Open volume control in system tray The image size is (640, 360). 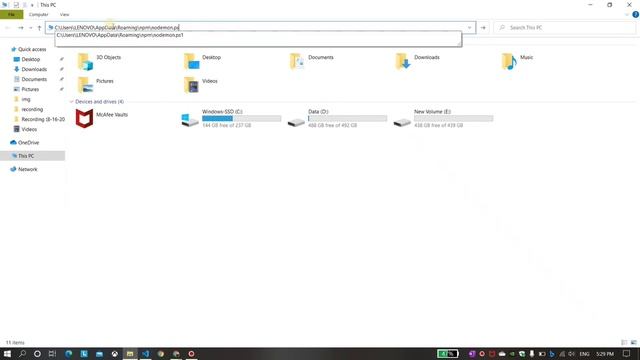pyautogui.click(x=571, y=354)
